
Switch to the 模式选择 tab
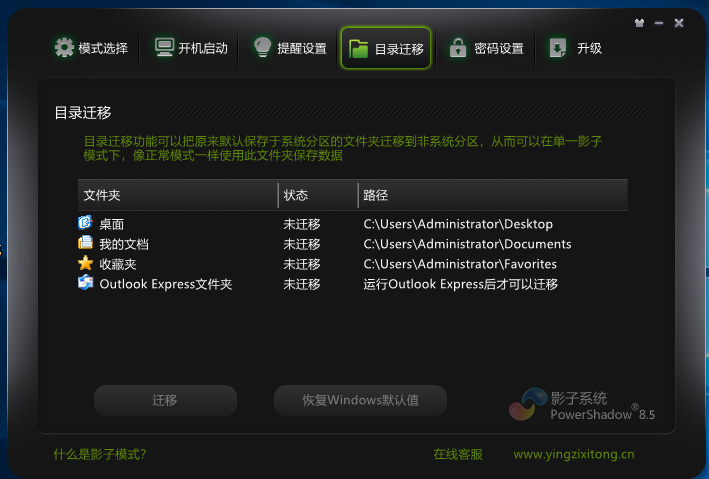[x=91, y=48]
